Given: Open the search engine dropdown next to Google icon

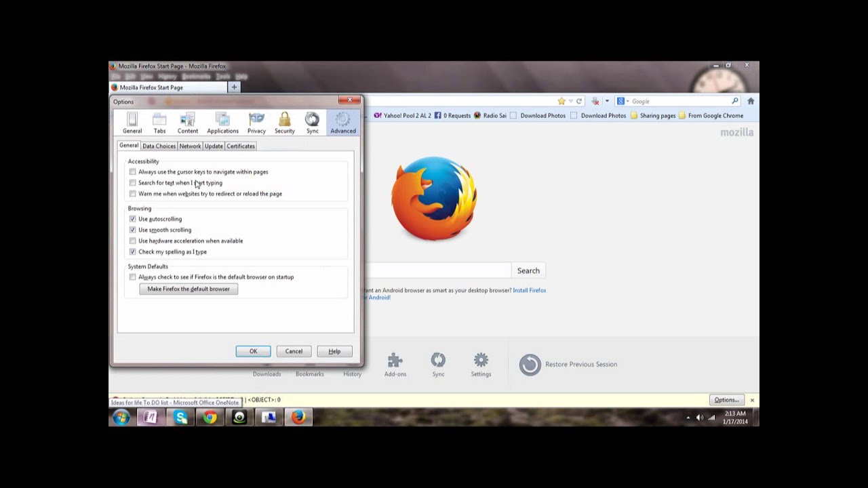Looking at the screenshot, I should [627, 101].
